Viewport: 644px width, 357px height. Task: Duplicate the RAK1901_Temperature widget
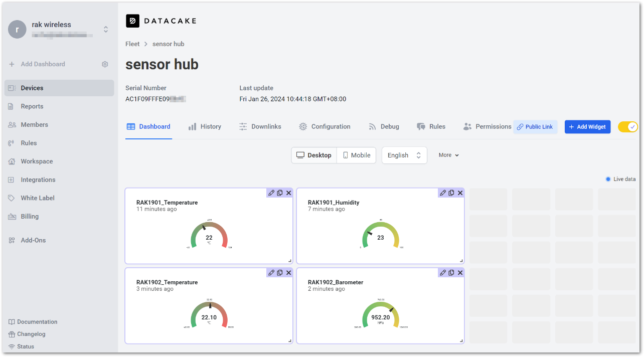[x=280, y=193]
